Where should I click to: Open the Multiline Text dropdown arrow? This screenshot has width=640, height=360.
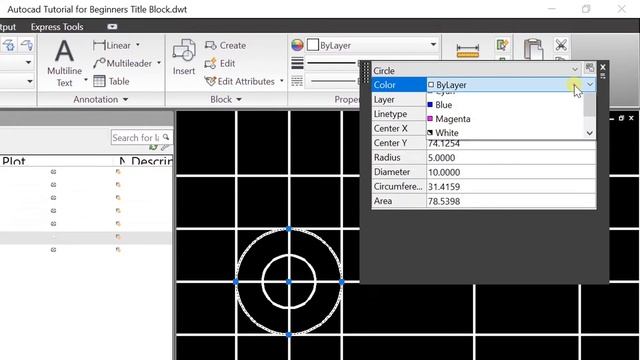click(86, 80)
